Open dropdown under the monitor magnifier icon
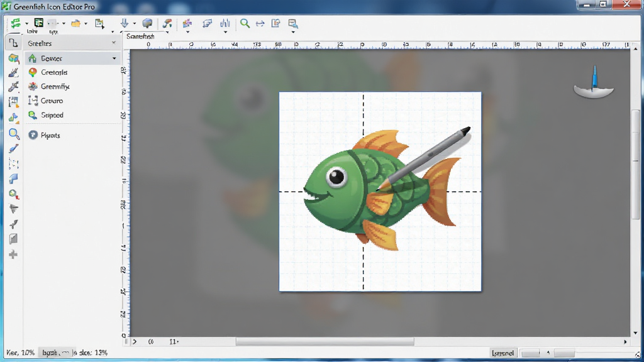644x362 pixels. 293,31
